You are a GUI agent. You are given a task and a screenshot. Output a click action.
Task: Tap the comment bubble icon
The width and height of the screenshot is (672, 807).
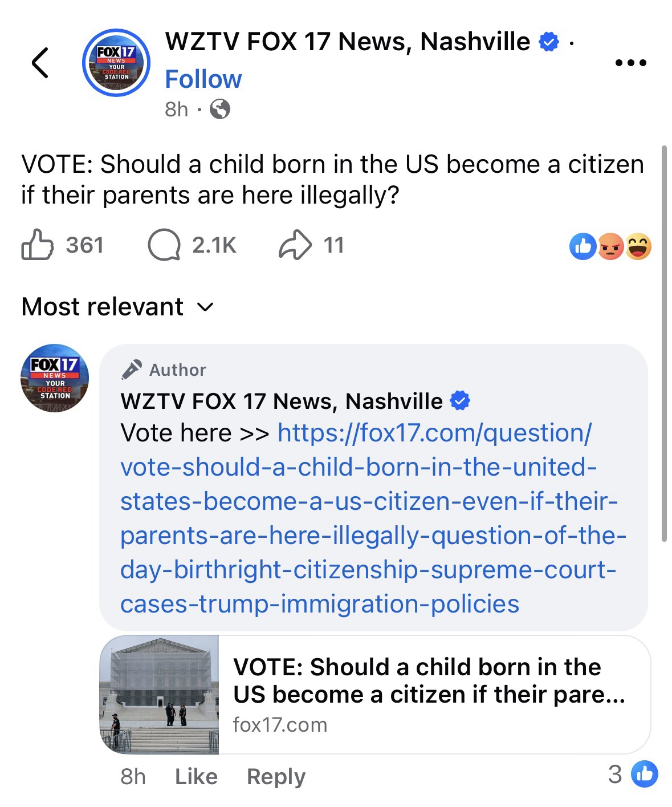(x=164, y=245)
